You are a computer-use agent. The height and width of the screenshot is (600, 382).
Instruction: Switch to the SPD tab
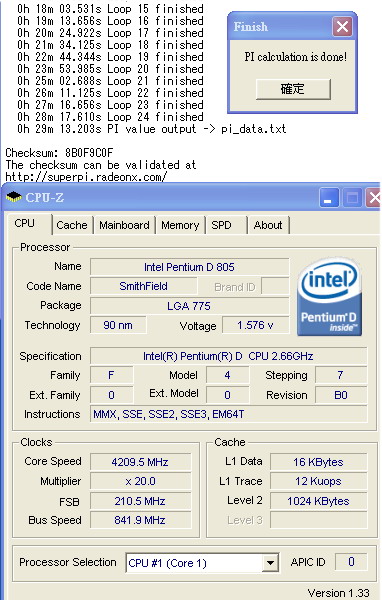pos(226,225)
